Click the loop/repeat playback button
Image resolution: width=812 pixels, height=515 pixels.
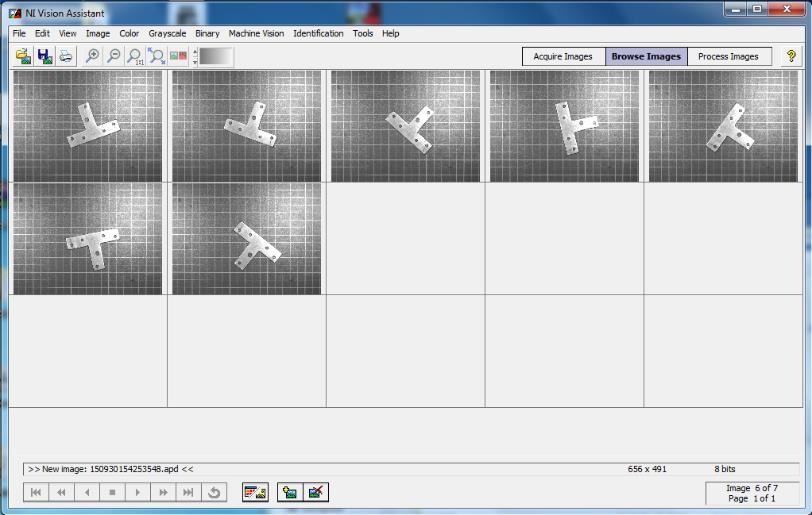pyautogui.click(x=214, y=492)
